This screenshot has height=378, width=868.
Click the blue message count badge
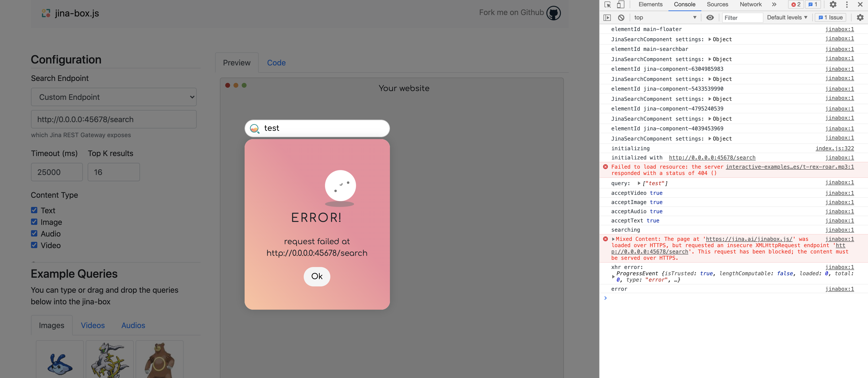pyautogui.click(x=813, y=4)
